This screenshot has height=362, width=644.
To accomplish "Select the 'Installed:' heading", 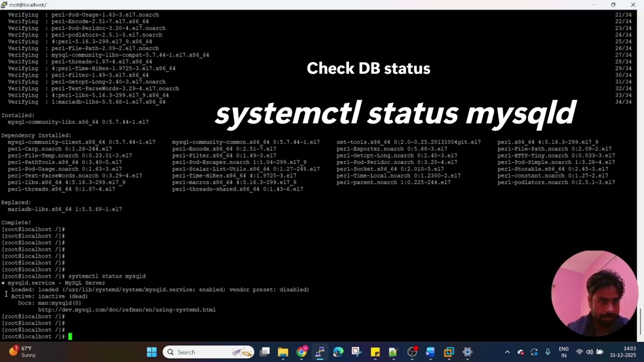I will point(18,115).
